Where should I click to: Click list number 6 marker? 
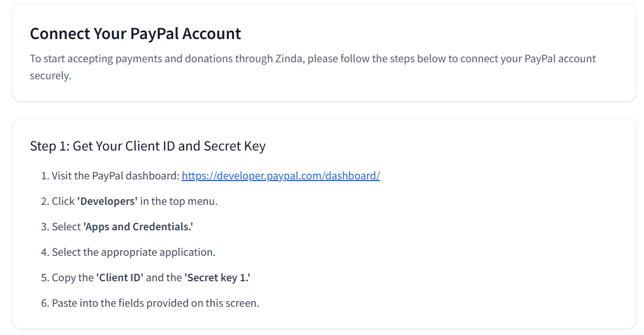pyautogui.click(x=45, y=303)
